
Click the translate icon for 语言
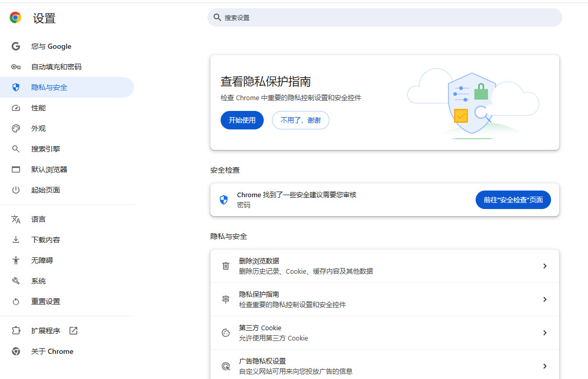point(16,219)
